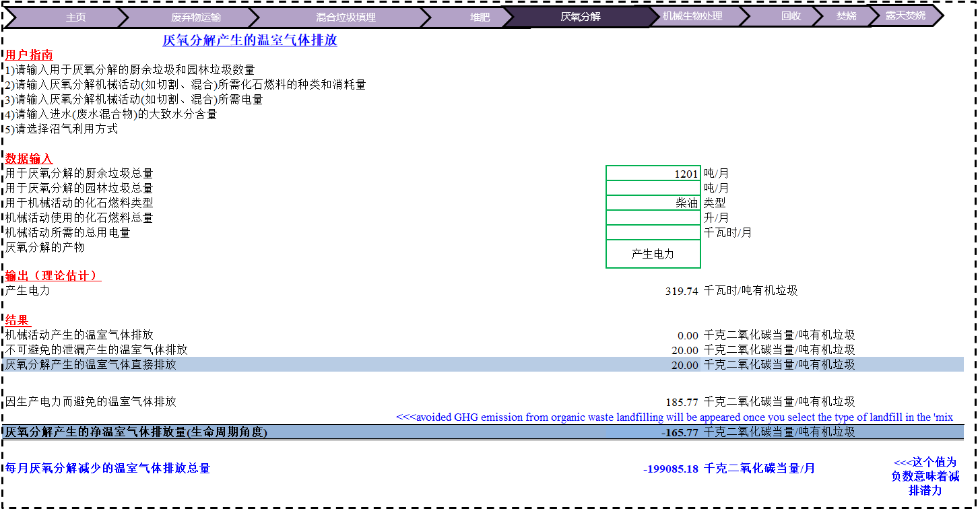Click the 化石燃料总量 liters input field
980x511 pixels.
(x=653, y=218)
